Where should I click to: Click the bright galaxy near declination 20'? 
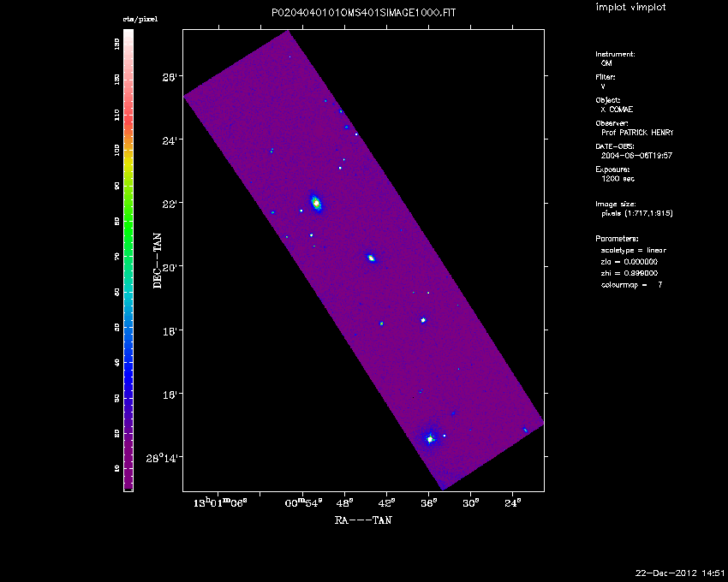click(x=371, y=258)
